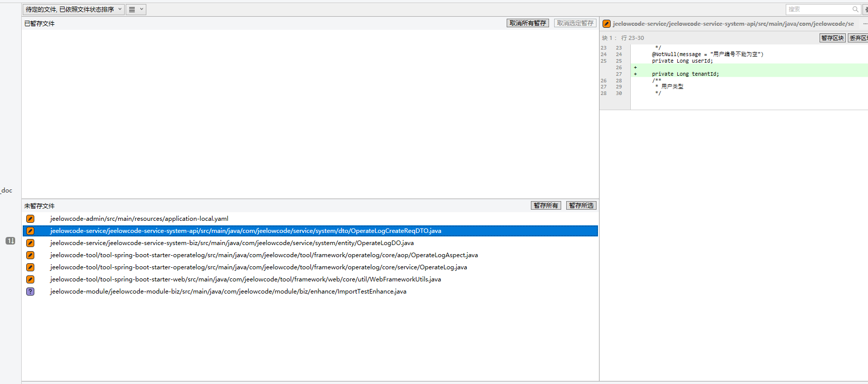This screenshot has width=868, height=384.
Task: Select the OperateLogCreateReqDTO.java file row
Action: (x=245, y=231)
